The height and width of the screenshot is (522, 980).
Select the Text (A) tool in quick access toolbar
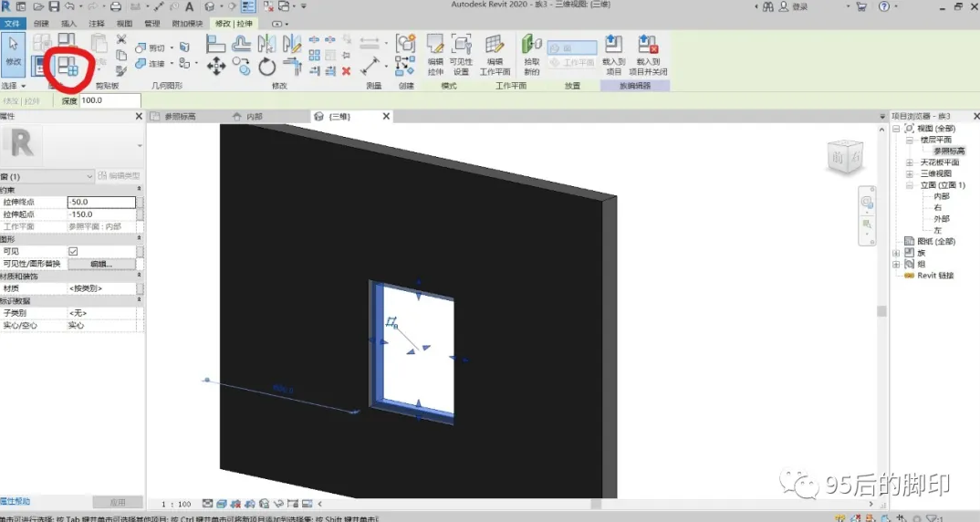click(x=190, y=7)
